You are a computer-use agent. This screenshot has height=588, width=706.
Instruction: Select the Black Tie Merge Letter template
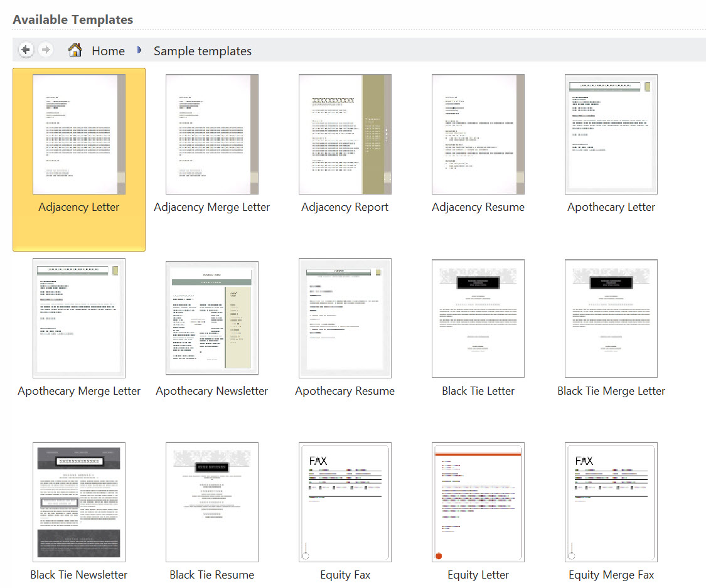coord(611,318)
